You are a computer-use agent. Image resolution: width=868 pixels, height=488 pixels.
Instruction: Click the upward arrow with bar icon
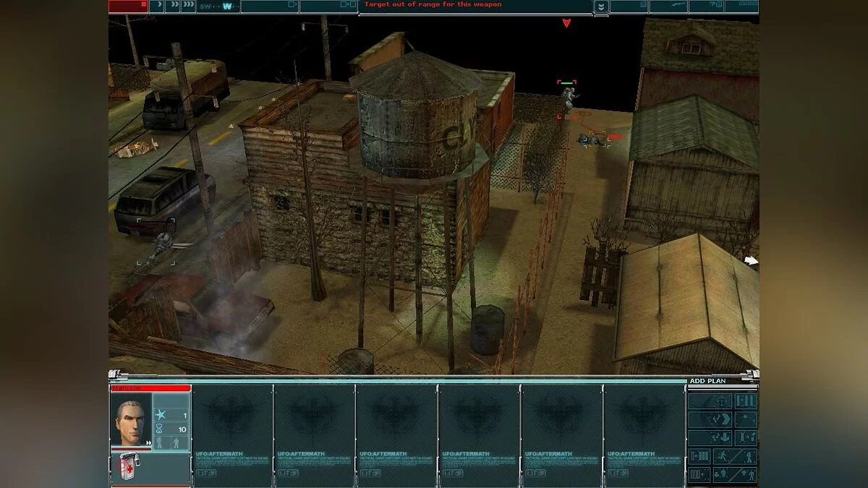coord(746,438)
